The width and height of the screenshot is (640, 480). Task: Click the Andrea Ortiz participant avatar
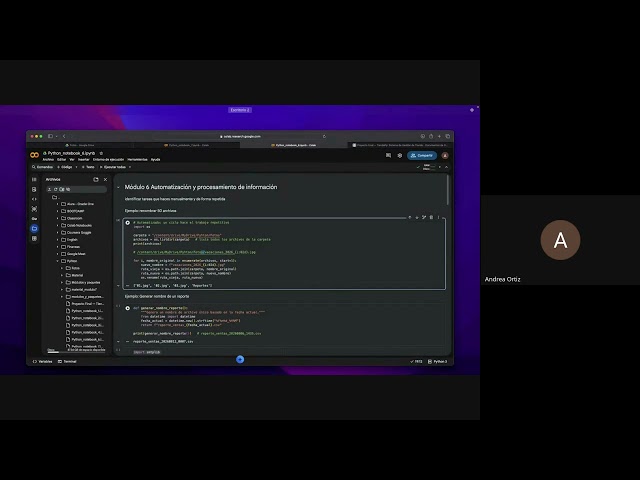coord(560,240)
